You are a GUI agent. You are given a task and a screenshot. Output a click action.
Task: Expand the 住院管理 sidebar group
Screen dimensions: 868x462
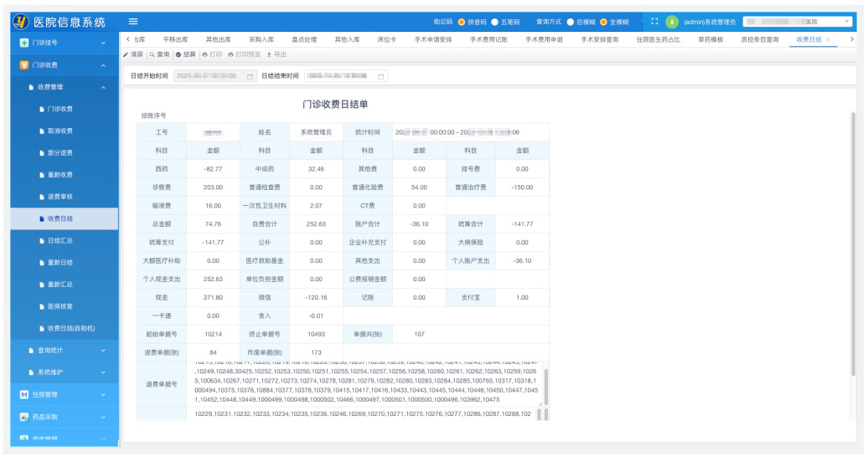point(104,394)
